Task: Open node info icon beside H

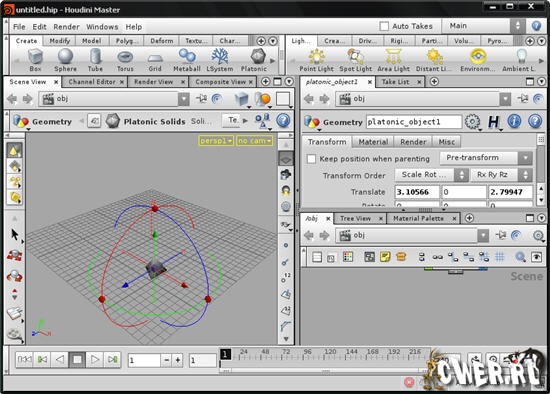Action: 514,121
